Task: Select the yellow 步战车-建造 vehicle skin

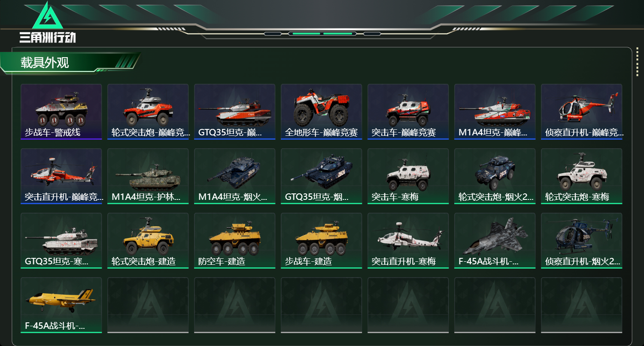Action: point(322,241)
